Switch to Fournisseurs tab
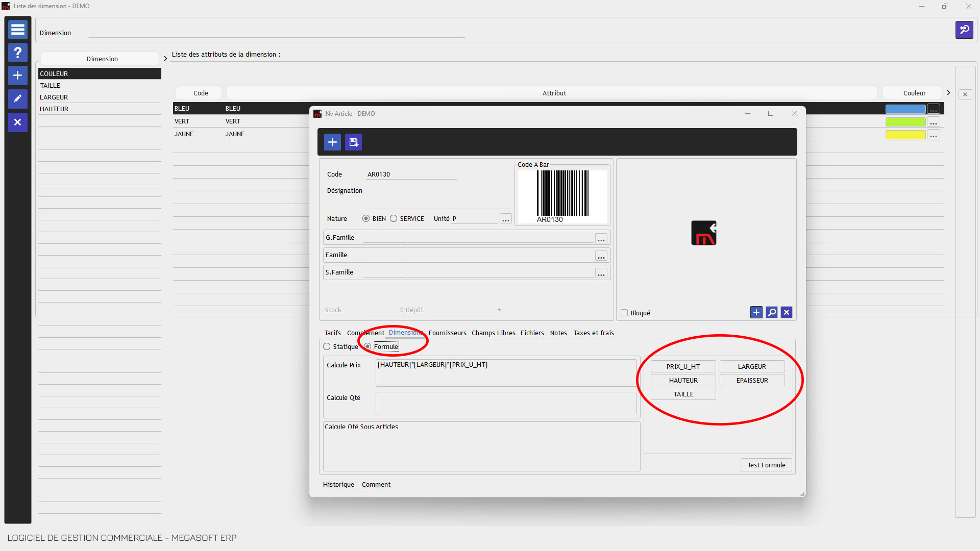 (447, 333)
